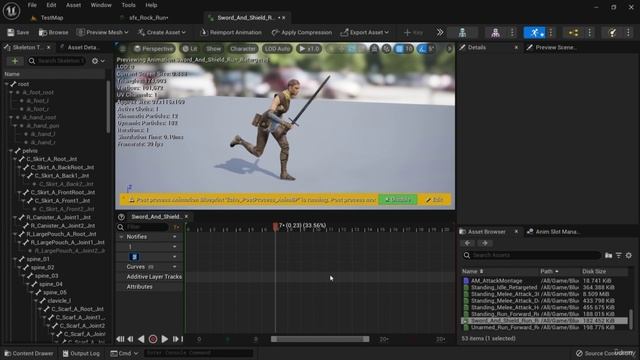
Task: Toggle surface snapping icon in viewport
Action: pyautogui.click(x=387, y=49)
